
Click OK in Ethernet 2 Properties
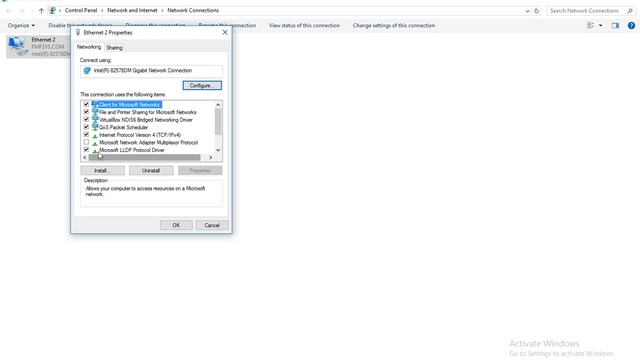tap(176, 225)
